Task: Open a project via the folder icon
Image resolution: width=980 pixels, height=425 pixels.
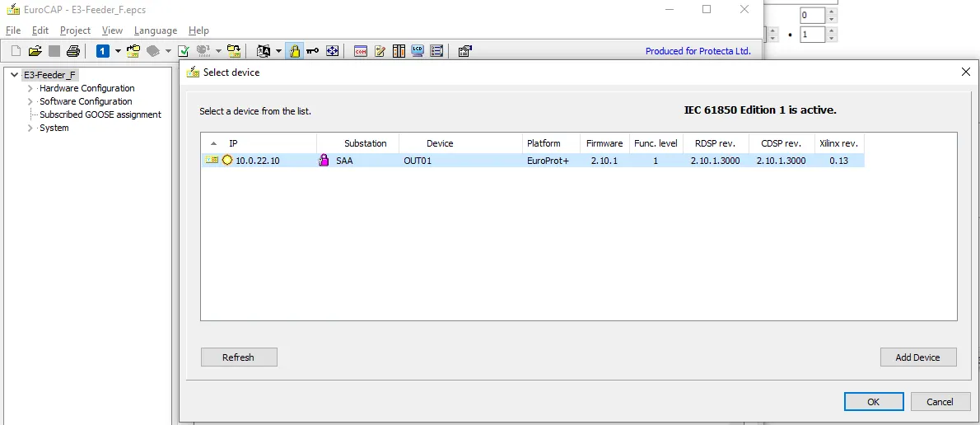Action: tap(35, 51)
